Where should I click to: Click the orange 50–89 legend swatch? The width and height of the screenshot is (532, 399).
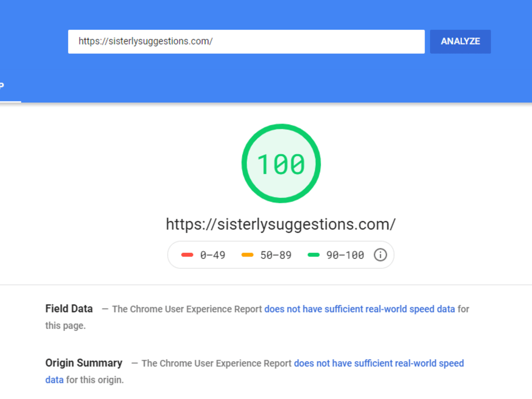coord(247,255)
